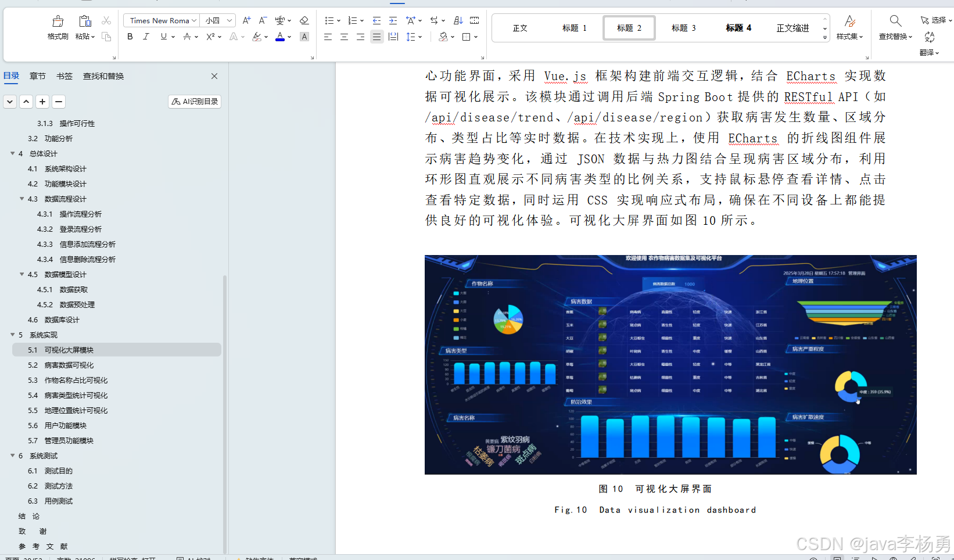Open the 选择 select dropdown

click(x=937, y=20)
